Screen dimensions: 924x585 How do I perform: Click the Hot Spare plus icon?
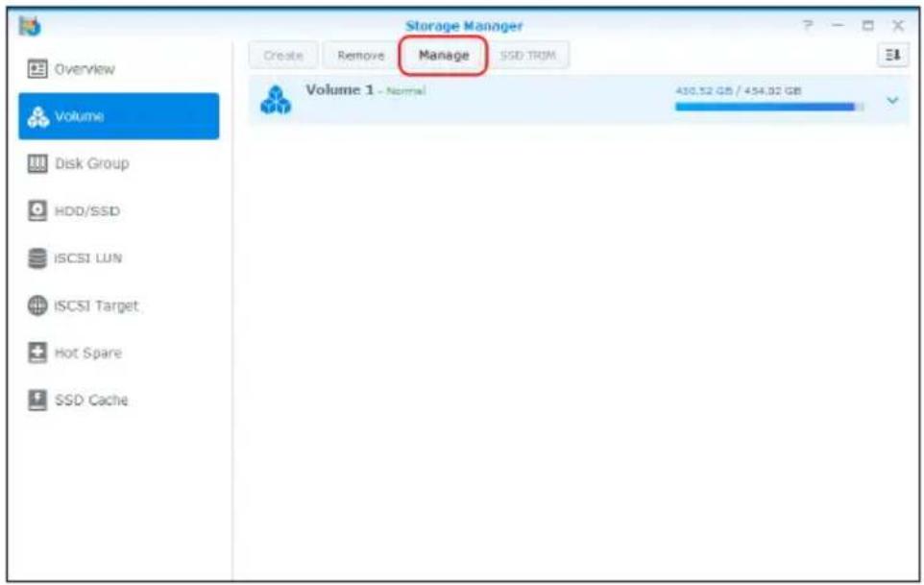click(37, 353)
